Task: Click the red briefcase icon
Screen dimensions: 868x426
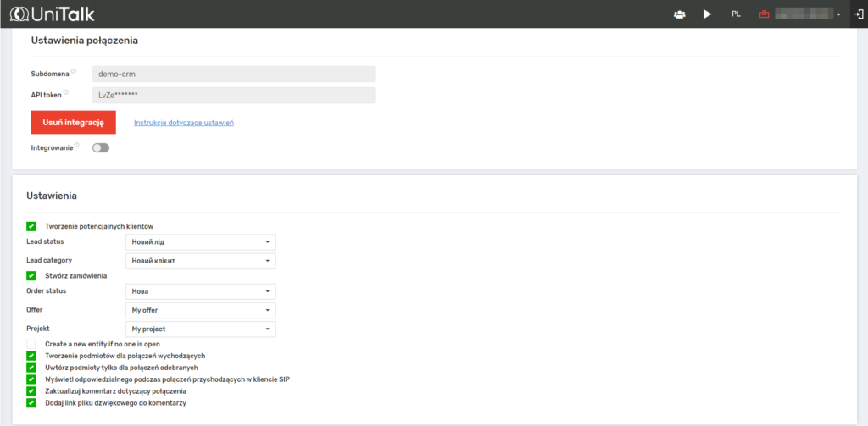Action: [x=765, y=14]
